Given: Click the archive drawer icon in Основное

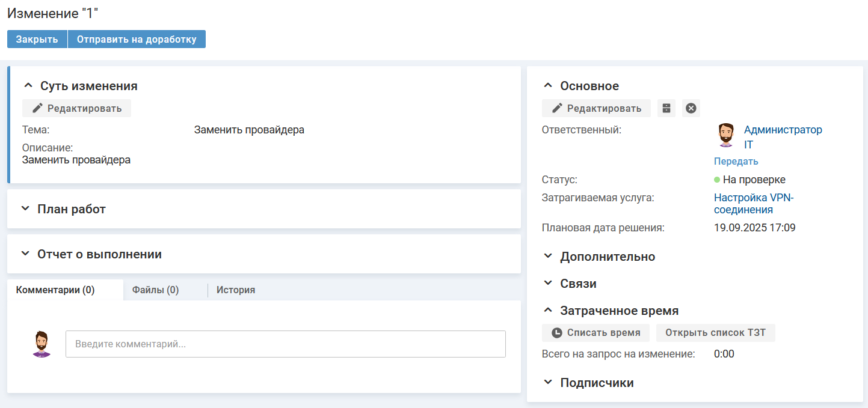Looking at the screenshot, I should pyautogui.click(x=666, y=108).
